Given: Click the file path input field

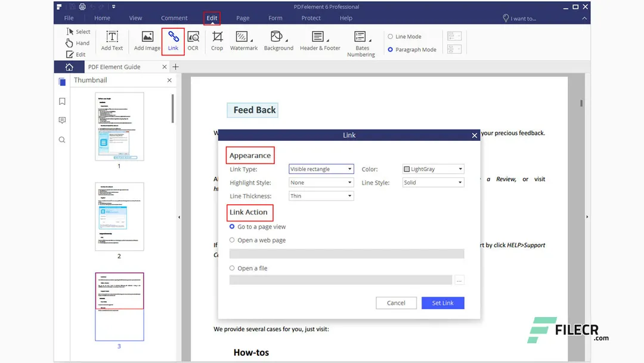Looking at the screenshot, I should [x=341, y=280].
